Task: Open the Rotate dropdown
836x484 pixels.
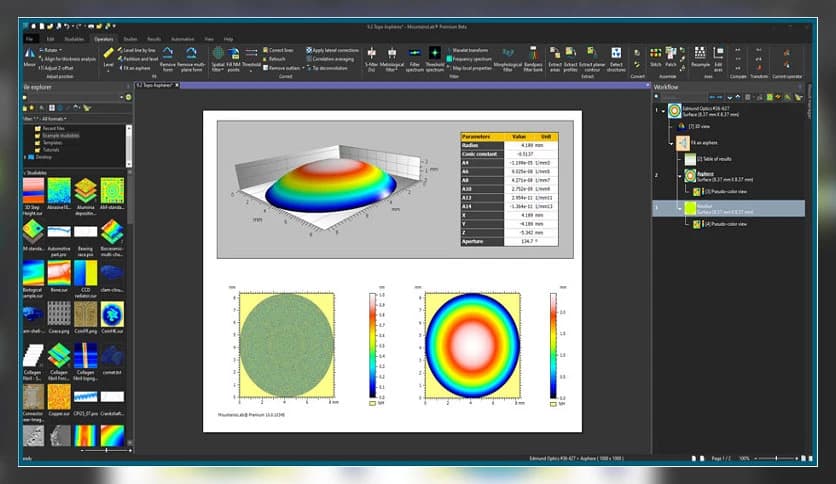Action: point(50,49)
